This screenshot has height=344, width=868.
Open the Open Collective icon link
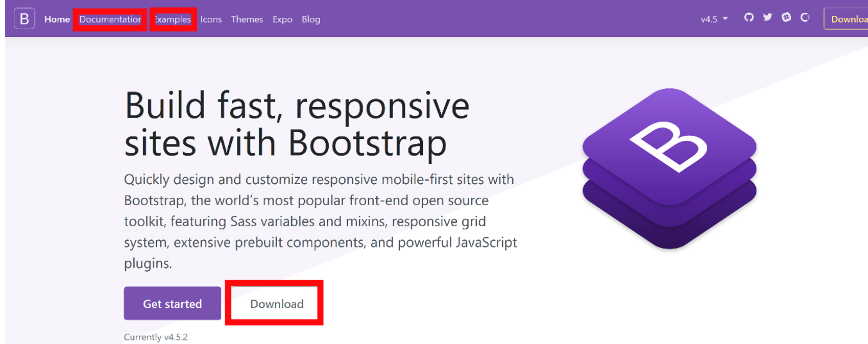(x=805, y=17)
